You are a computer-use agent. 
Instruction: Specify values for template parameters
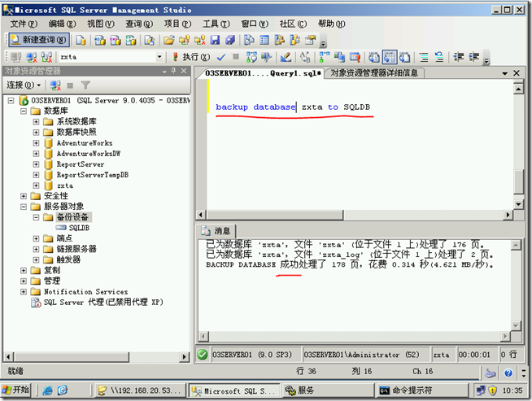pyautogui.click(x=305, y=57)
